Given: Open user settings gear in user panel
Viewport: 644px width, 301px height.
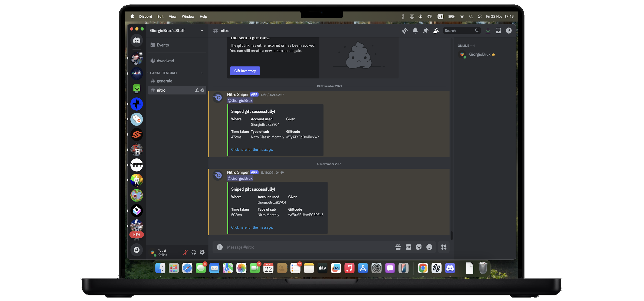Looking at the screenshot, I should coord(202,252).
